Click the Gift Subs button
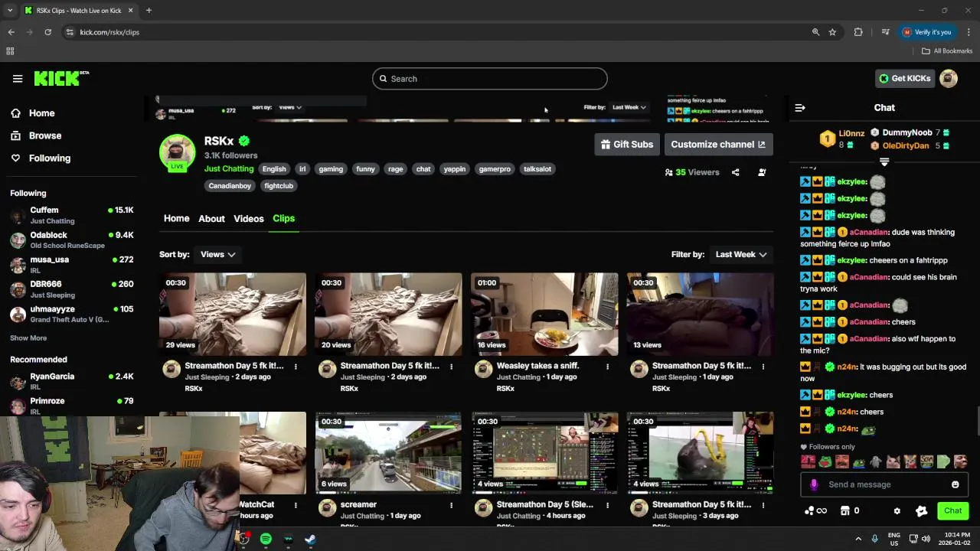The height and width of the screenshot is (551, 980). pyautogui.click(x=627, y=144)
